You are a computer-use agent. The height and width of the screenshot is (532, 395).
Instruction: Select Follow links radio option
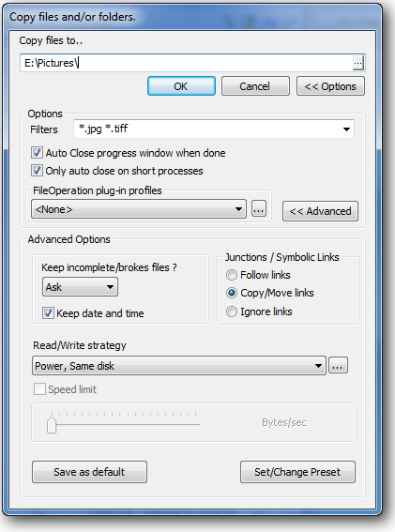(232, 275)
